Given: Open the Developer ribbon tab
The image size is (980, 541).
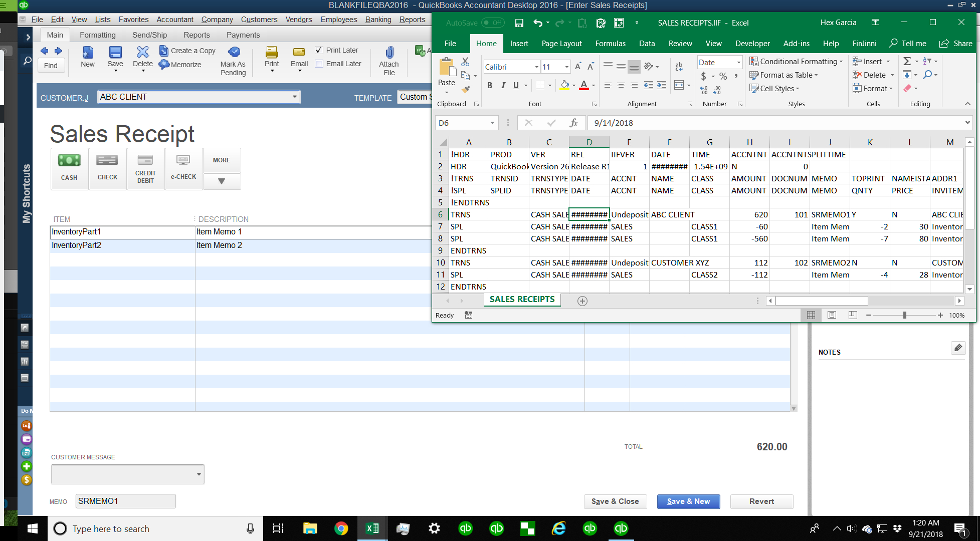Looking at the screenshot, I should pos(752,44).
